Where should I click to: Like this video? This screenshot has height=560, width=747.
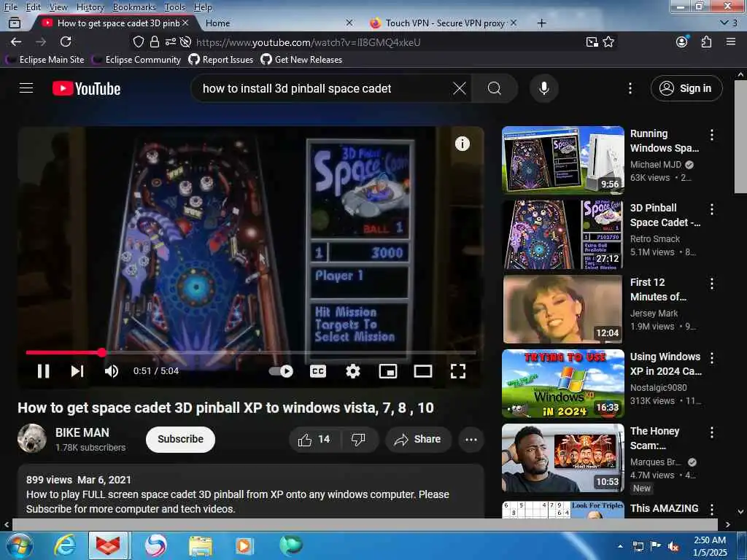[x=314, y=439]
